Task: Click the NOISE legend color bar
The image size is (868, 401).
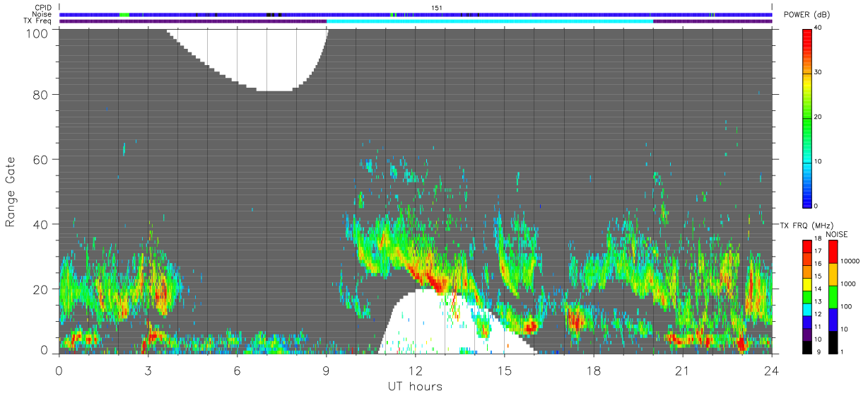Action: coord(832,297)
